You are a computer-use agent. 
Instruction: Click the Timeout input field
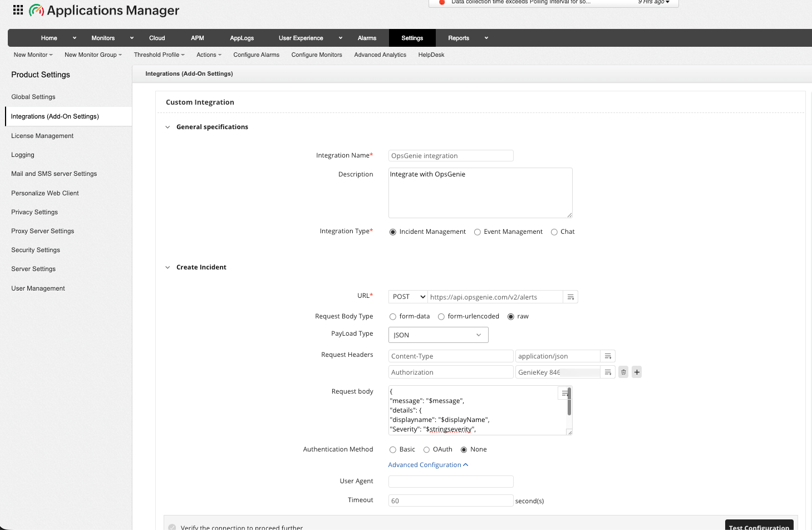tap(451, 500)
